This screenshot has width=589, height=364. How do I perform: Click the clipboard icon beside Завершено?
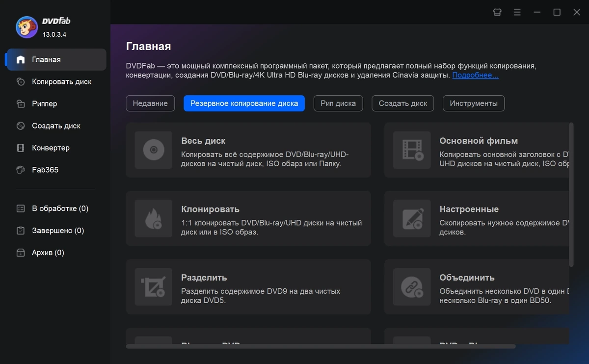coord(21,231)
